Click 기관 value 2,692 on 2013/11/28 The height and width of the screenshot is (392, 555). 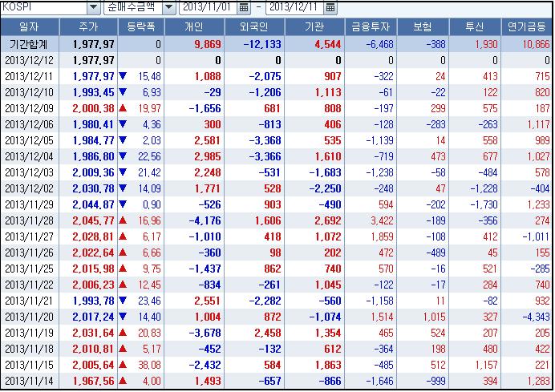coord(328,220)
